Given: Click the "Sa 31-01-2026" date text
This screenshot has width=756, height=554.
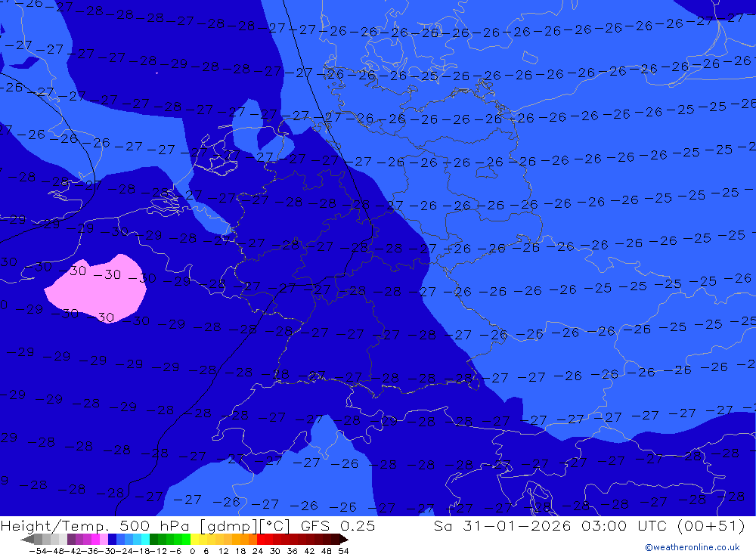Looking at the screenshot, I should 503,525.
